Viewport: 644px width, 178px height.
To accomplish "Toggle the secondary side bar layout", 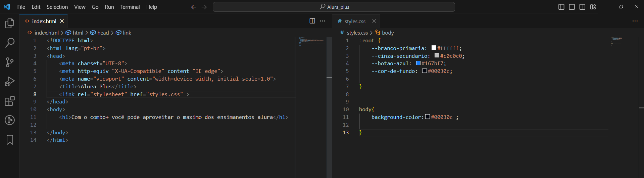I will [x=582, y=7].
